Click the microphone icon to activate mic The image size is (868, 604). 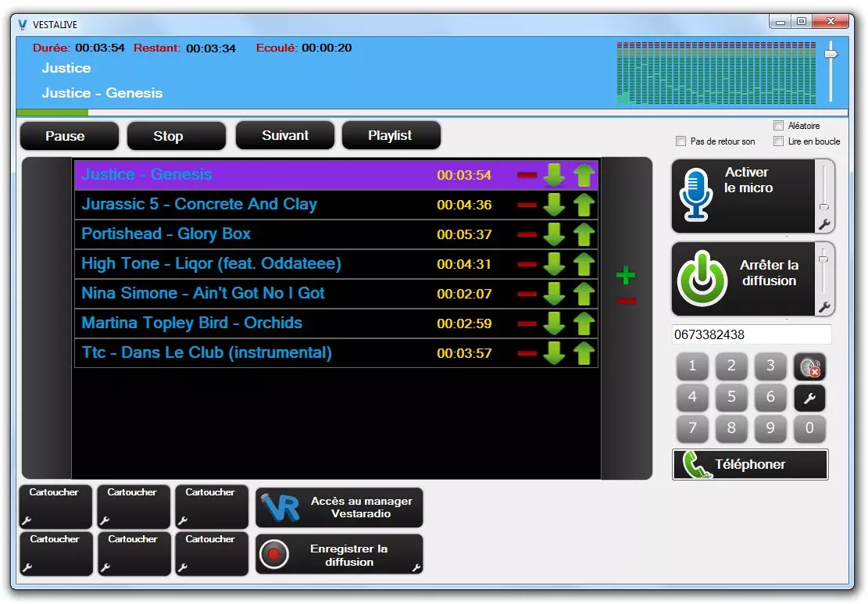[695, 195]
